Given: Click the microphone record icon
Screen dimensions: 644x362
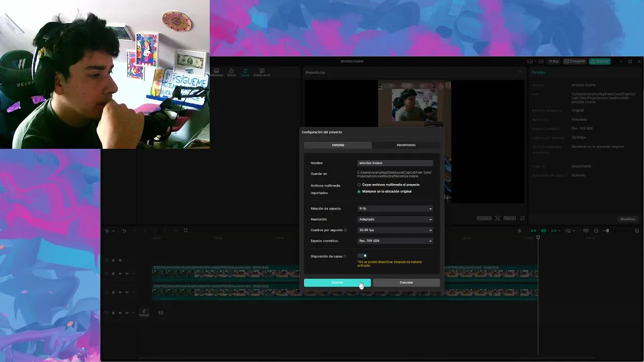Looking at the screenshot, I should [x=520, y=231].
